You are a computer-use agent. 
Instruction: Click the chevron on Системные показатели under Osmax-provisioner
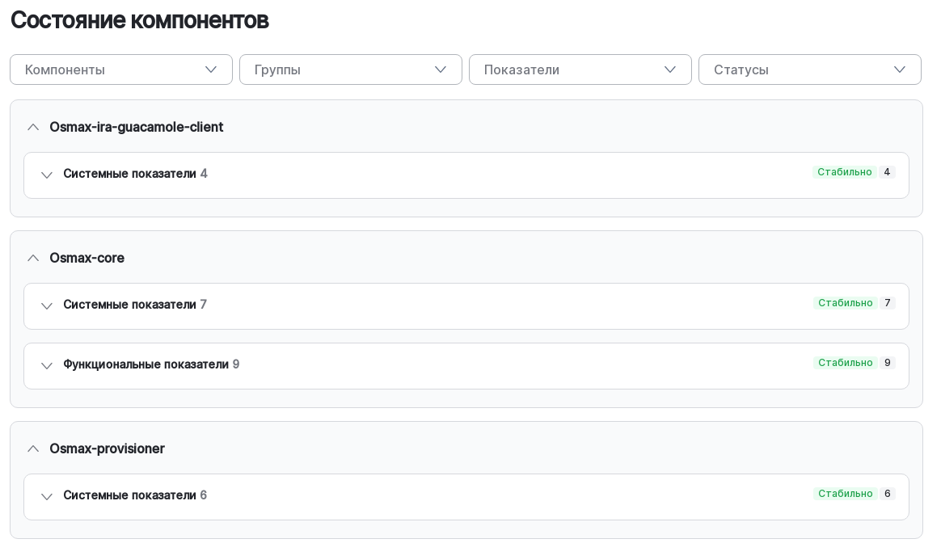47,497
